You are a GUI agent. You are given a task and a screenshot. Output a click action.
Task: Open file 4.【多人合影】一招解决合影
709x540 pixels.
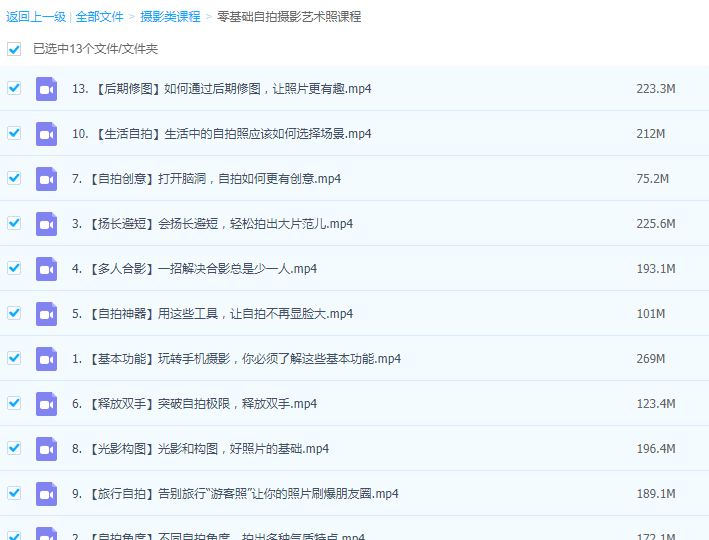[x=194, y=269]
